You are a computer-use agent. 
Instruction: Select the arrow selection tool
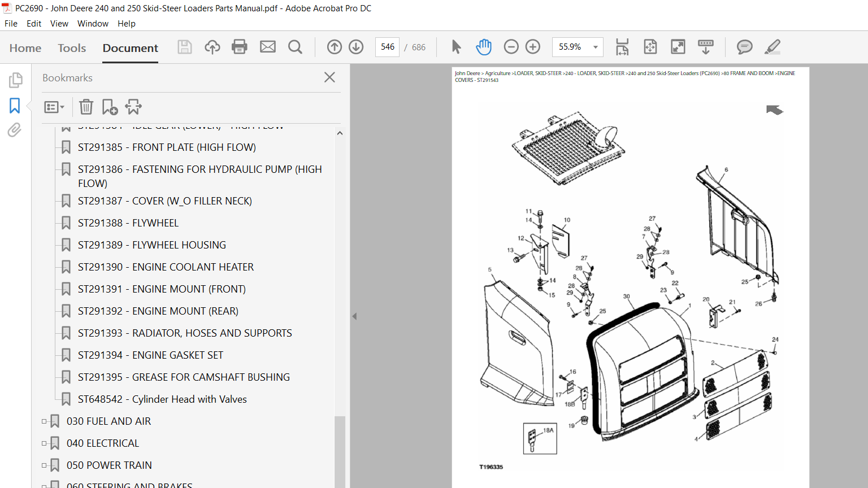pos(457,47)
